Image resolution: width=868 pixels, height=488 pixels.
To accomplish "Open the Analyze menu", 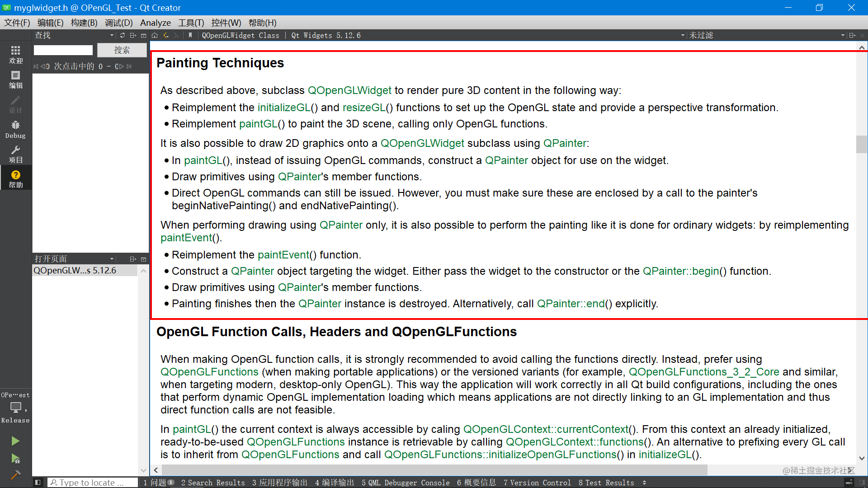I will 155,23.
